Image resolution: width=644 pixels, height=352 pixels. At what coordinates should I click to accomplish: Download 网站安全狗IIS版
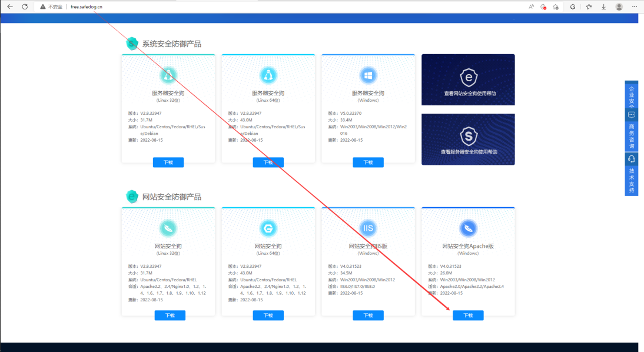click(368, 316)
